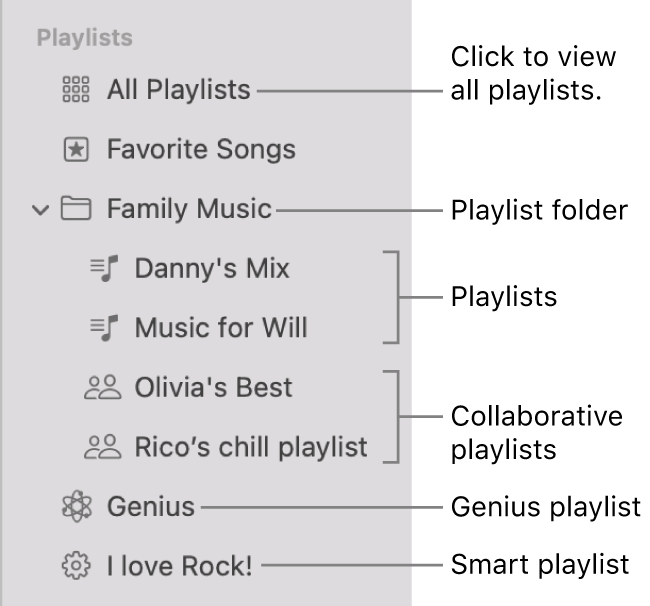Image resolution: width=650 pixels, height=606 pixels.
Task: Click the playlist icon beside Music for Will
Action: click(104, 327)
